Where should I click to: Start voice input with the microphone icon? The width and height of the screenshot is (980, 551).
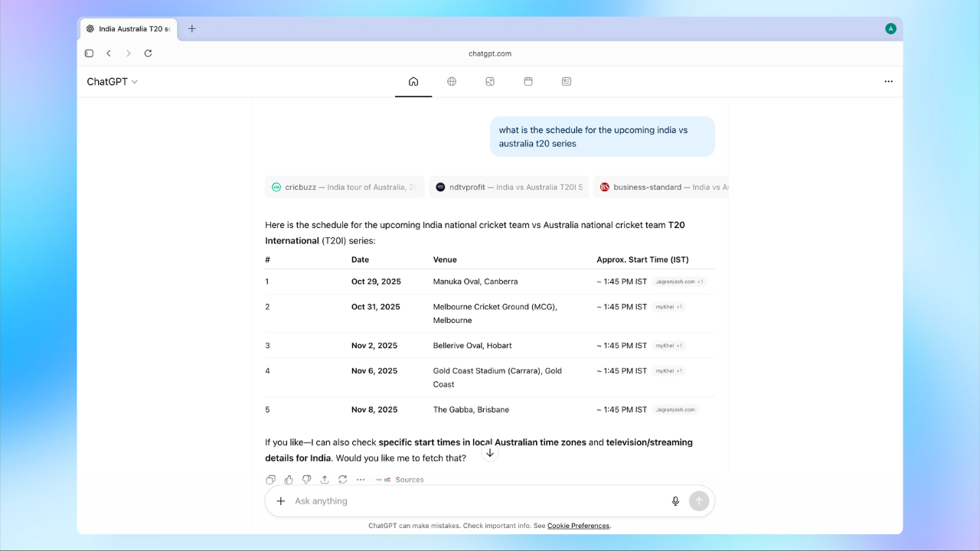(x=675, y=501)
